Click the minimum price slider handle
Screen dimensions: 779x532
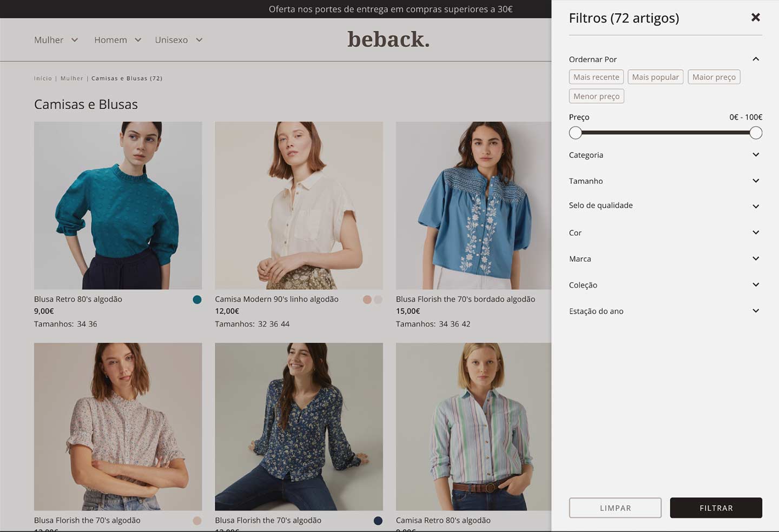(x=576, y=132)
